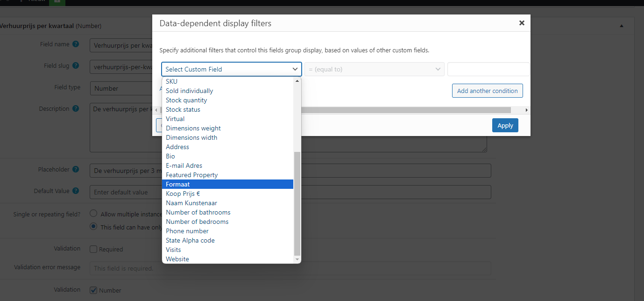Image resolution: width=644 pixels, height=301 pixels.
Task: Click the filter value input box
Action: click(488, 69)
